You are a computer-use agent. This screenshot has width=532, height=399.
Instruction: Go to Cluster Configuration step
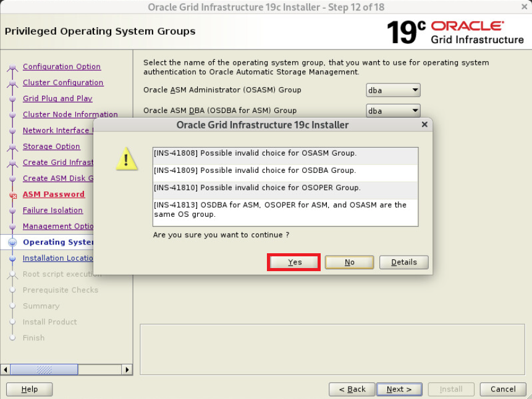coord(63,82)
